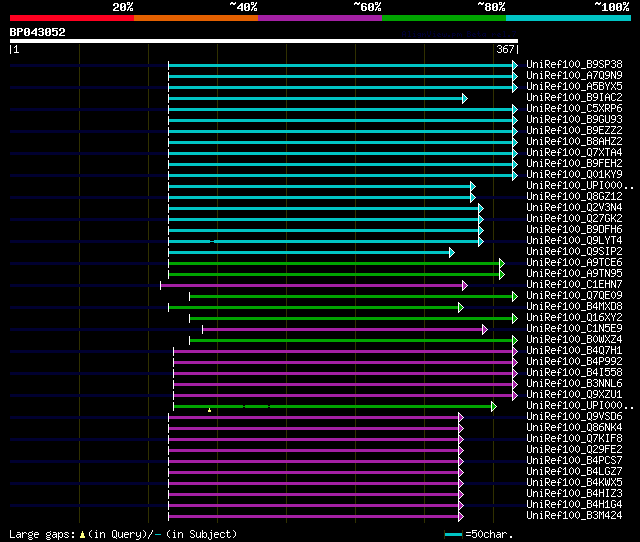Select the query name BP043052

[38, 32]
